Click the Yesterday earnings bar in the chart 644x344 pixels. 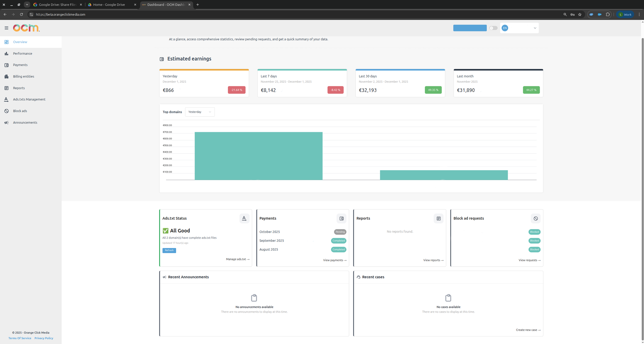[x=258, y=156]
